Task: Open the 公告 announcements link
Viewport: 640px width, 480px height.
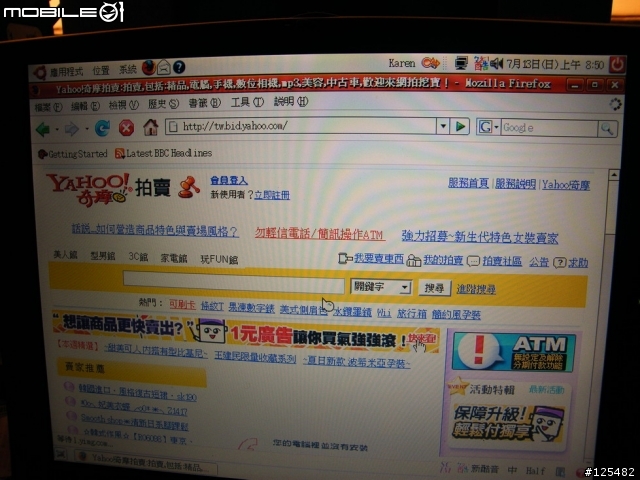Action: 539,262
